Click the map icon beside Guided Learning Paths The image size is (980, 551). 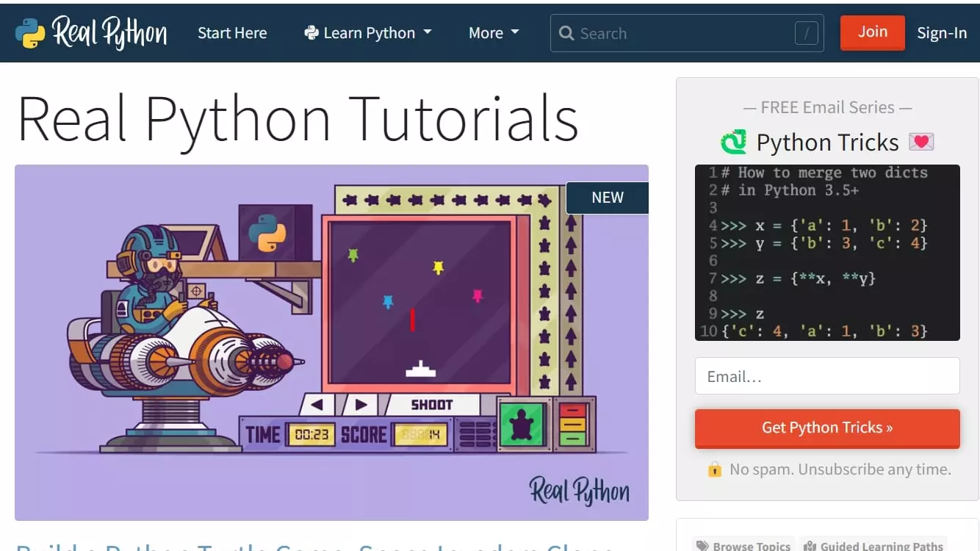(x=810, y=547)
